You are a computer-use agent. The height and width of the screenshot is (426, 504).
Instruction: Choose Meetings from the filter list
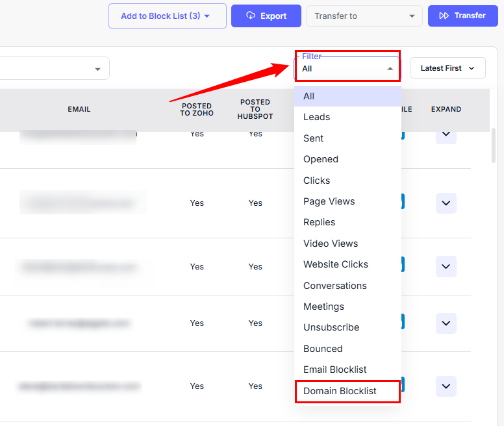(323, 307)
